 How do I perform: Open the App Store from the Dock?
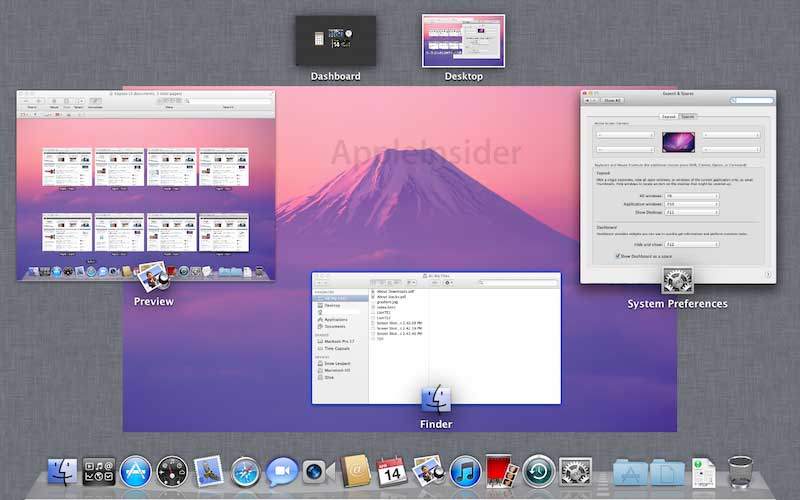coord(135,471)
